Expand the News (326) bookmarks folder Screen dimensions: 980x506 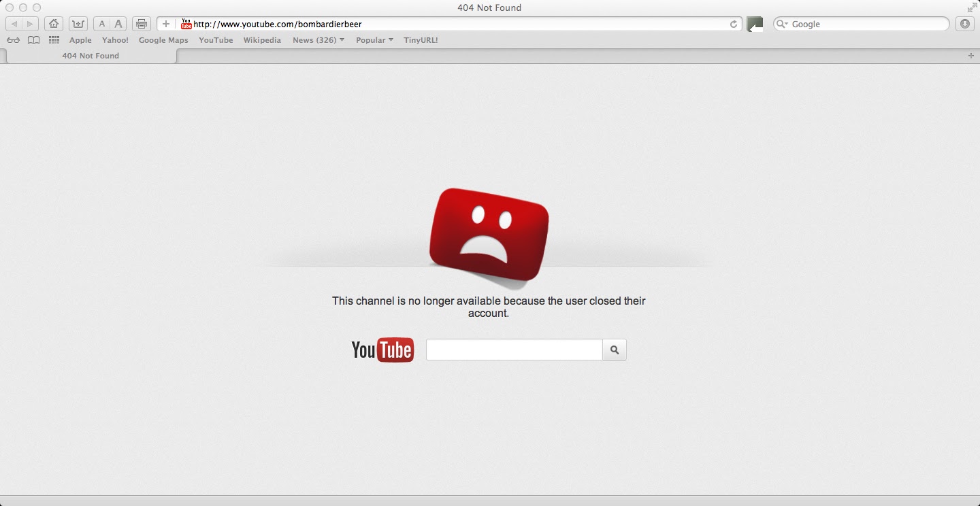(318, 40)
